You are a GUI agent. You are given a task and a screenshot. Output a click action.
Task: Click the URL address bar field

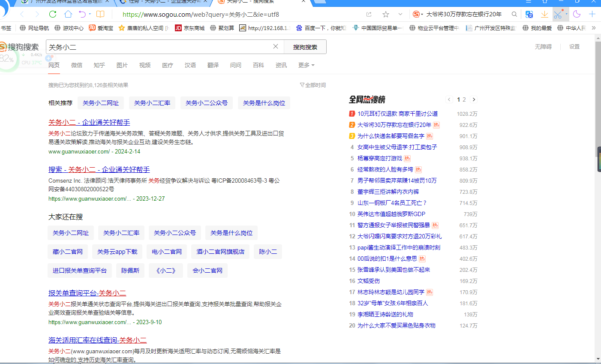tap(240, 14)
